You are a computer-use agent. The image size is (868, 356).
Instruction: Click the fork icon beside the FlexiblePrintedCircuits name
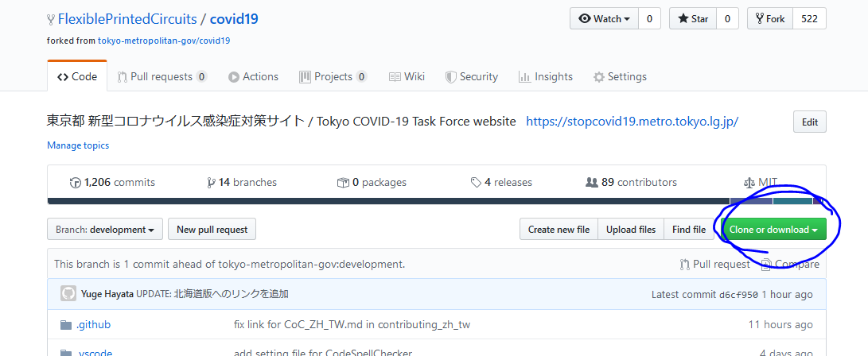pyautogui.click(x=52, y=19)
